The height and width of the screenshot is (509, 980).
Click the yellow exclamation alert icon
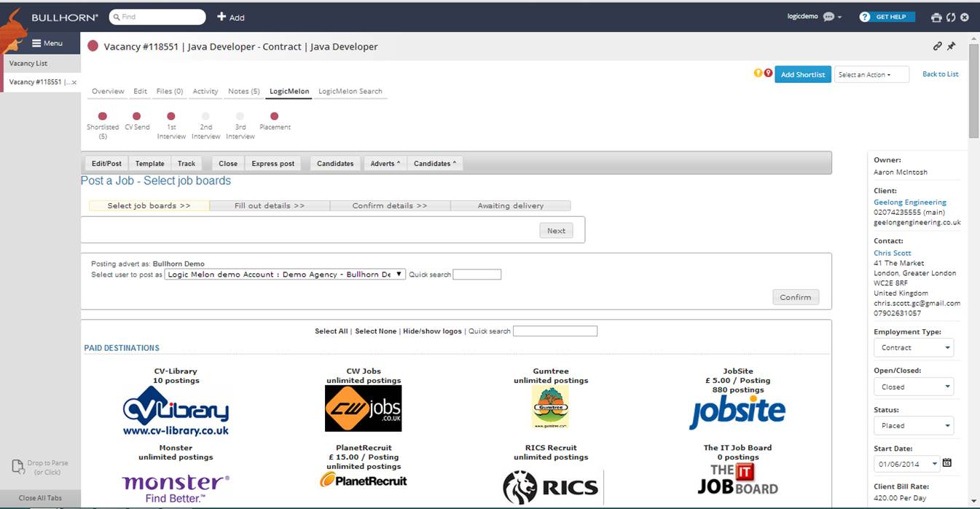click(x=758, y=73)
